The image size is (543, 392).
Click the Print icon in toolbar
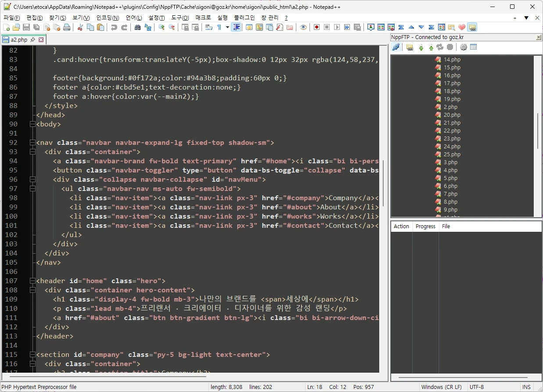tap(67, 27)
